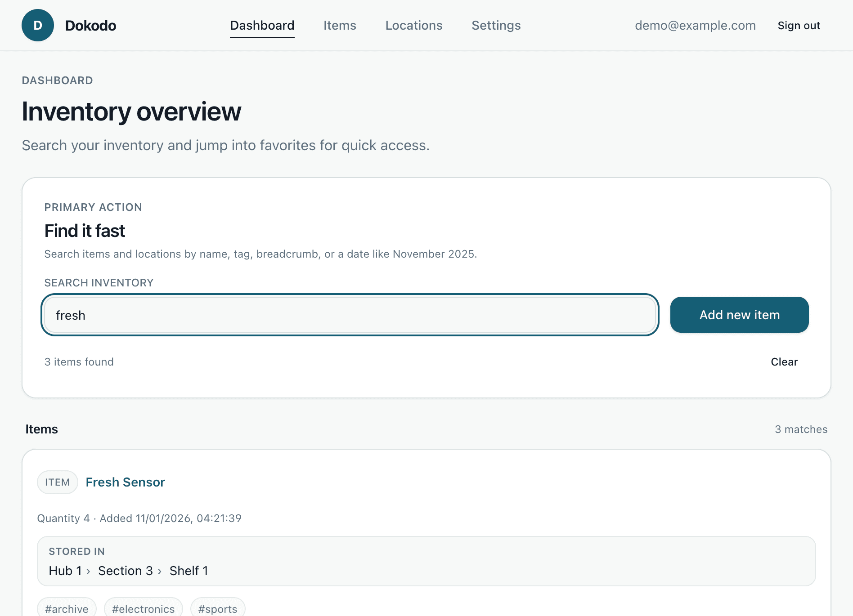This screenshot has height=616, width=853.
Task: Click the #sports tag
Action: 218,609
